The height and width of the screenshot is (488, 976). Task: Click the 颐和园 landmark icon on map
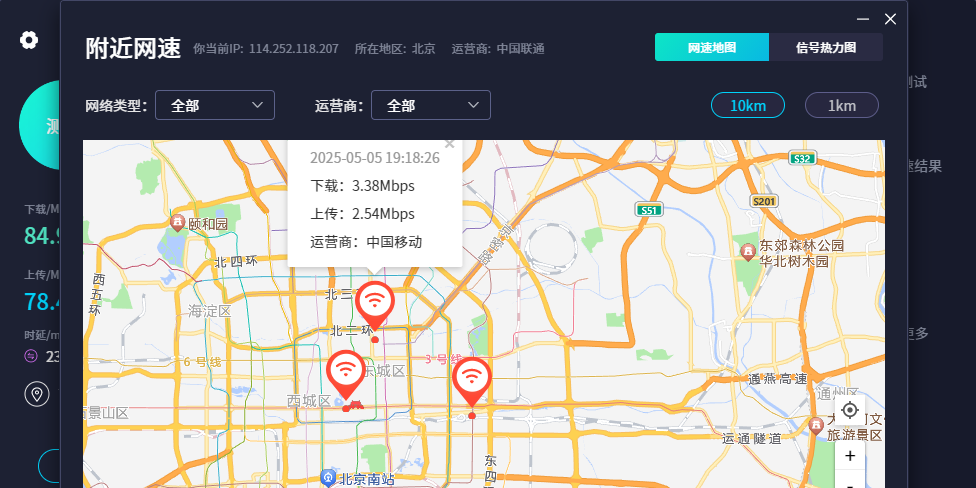click(x=177, y=221)
